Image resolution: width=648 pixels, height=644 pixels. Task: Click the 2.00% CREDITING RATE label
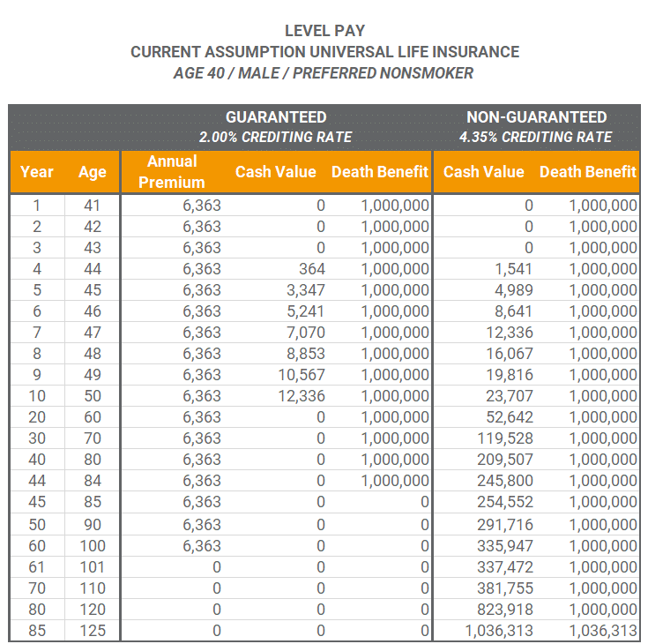click(x=275, y=137)
